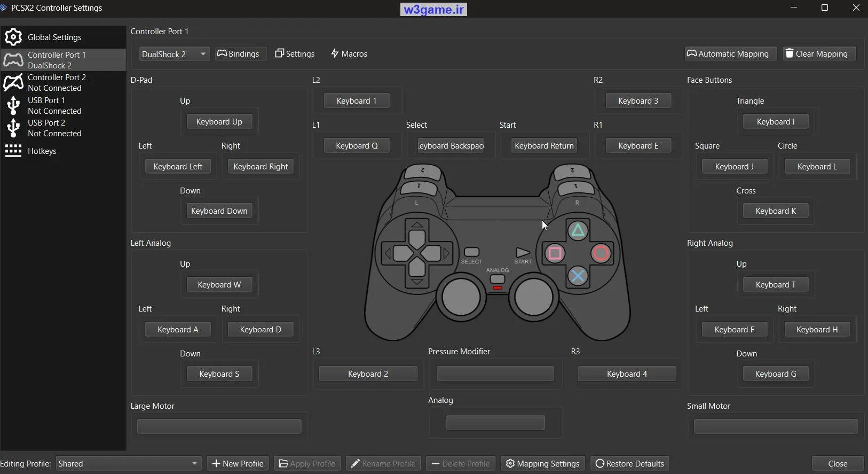Switch to the Bindings tab
This screenshot has height=474, width=868.
pos(241,53)
